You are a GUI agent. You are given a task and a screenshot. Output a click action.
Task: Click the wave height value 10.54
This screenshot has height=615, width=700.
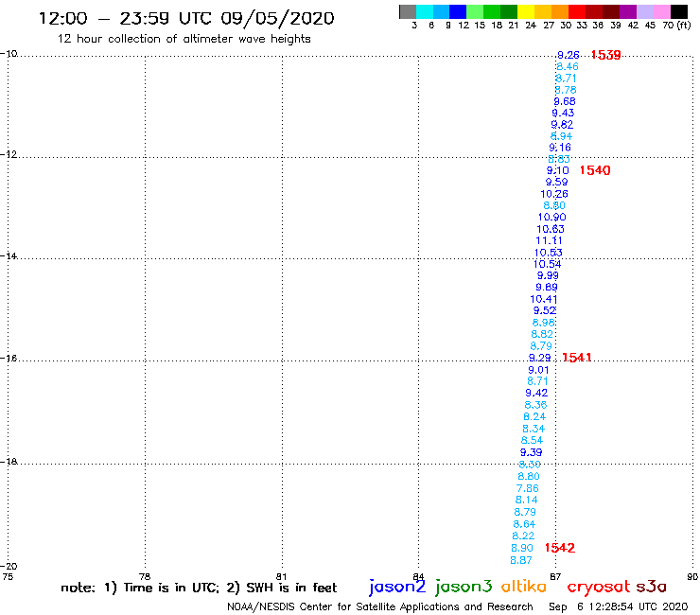pyautogui.click(x=547, y=264)
